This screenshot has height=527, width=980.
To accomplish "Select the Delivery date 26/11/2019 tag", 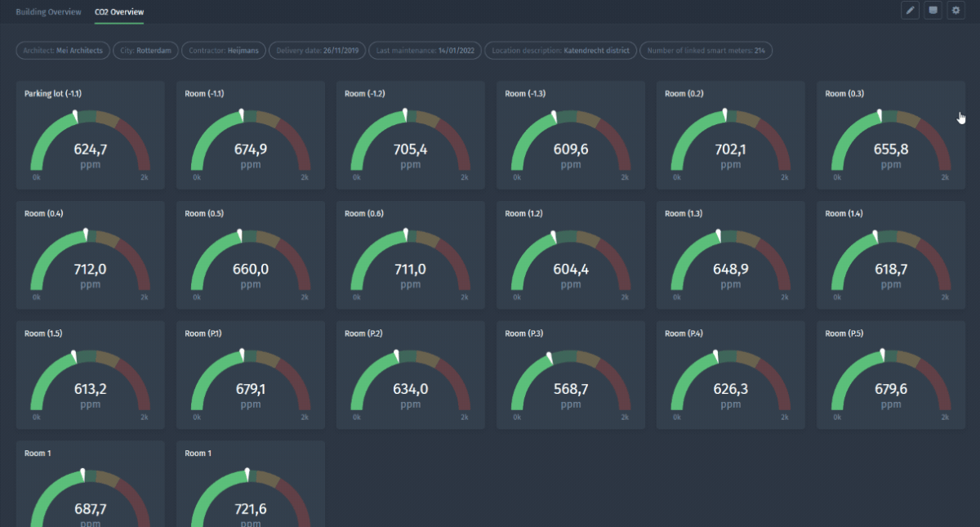I will pyautogui.click(x=317, y=51).
